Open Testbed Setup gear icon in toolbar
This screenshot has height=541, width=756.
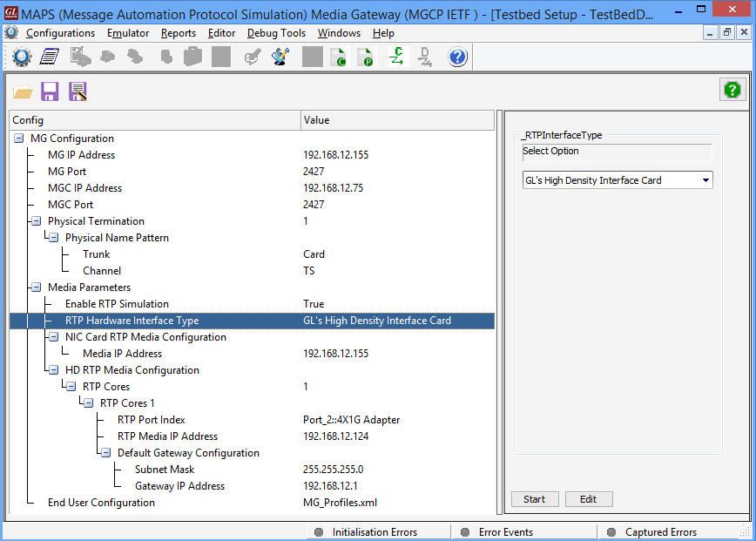pos(22,57)
